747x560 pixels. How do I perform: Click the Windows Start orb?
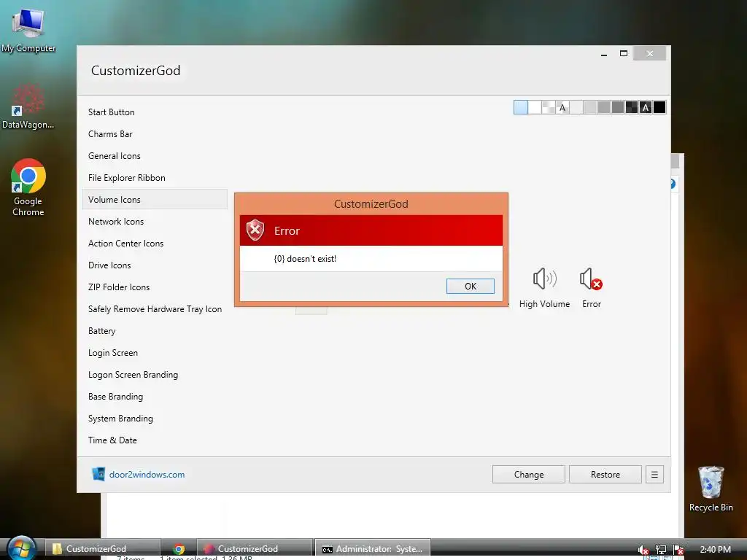[21, 548]
